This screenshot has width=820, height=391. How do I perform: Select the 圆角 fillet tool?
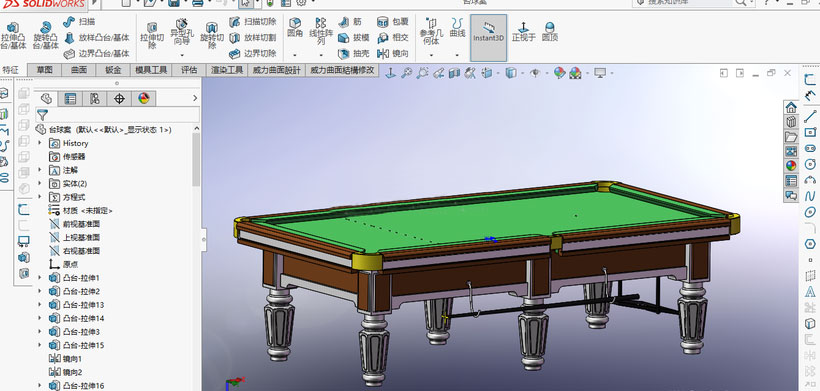(x=295, y=28)
